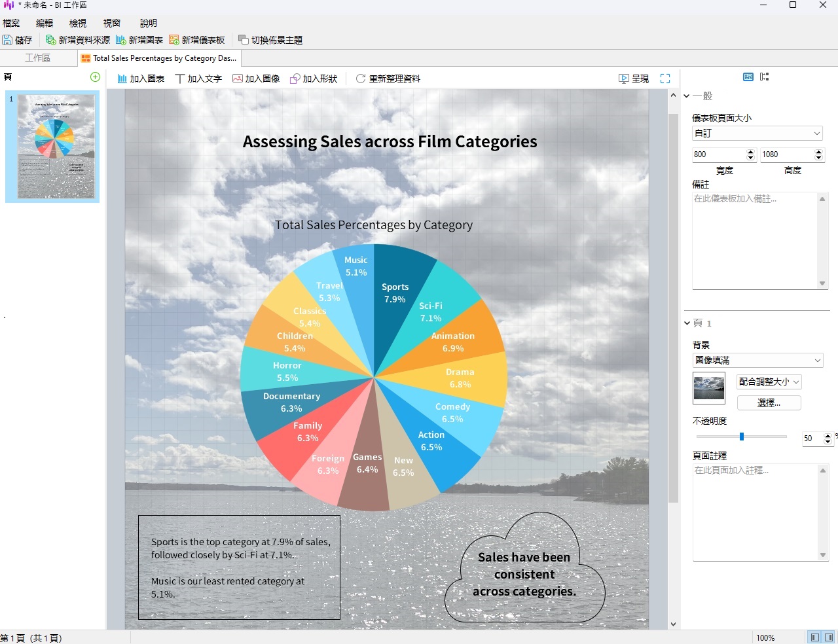Switch to the 工作區 tab
Image resolution: width=838 pixels, height=644 pixels.
[37, 58]
